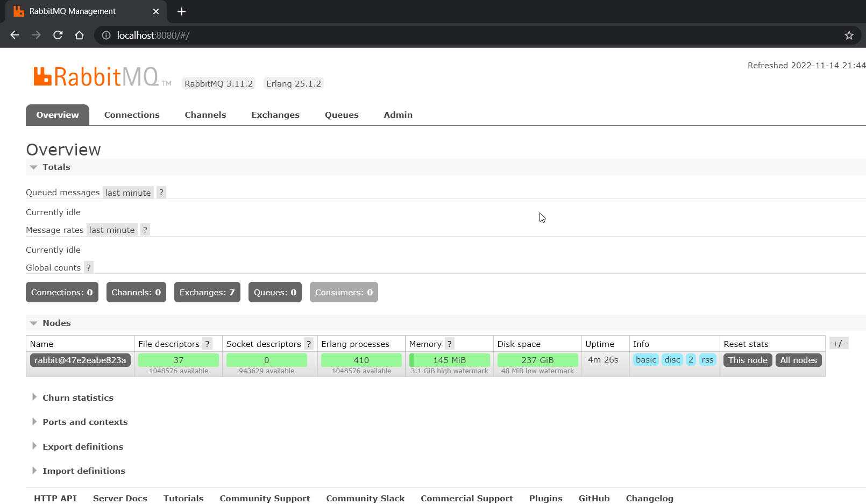This screenshot has width=866, height=504.
Task: Click the Erlang processes 410 usage bar
Action: (361, 360)
